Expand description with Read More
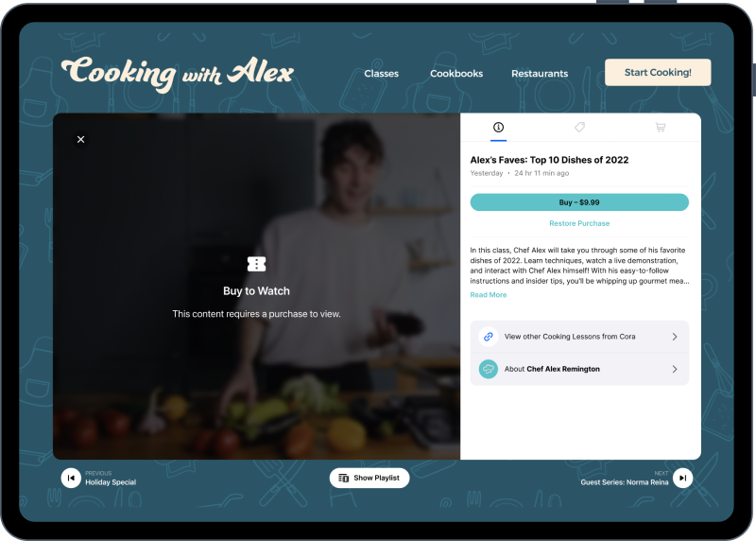The height and width of the screenshot is (541, 756). coord(489,295)
